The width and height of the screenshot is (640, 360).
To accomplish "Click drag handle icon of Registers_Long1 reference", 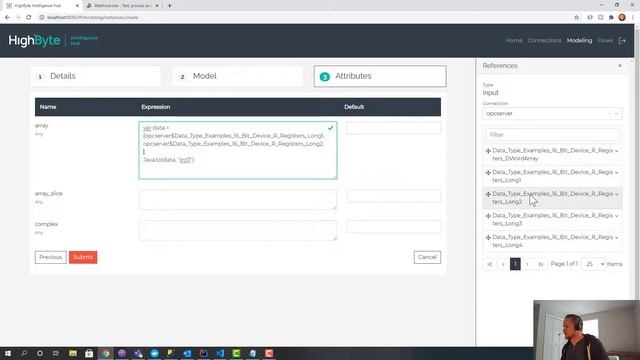I will [488, 173].
